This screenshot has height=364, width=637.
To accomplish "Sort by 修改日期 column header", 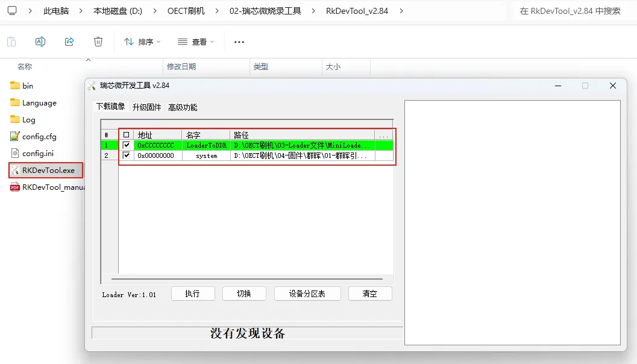I will pos(181,67).
